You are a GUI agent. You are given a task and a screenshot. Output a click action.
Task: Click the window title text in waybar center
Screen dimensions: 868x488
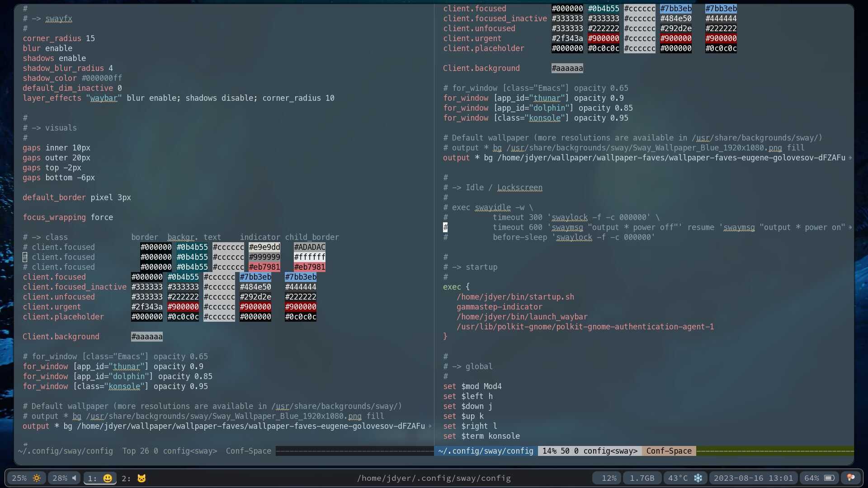coord(434,478)
